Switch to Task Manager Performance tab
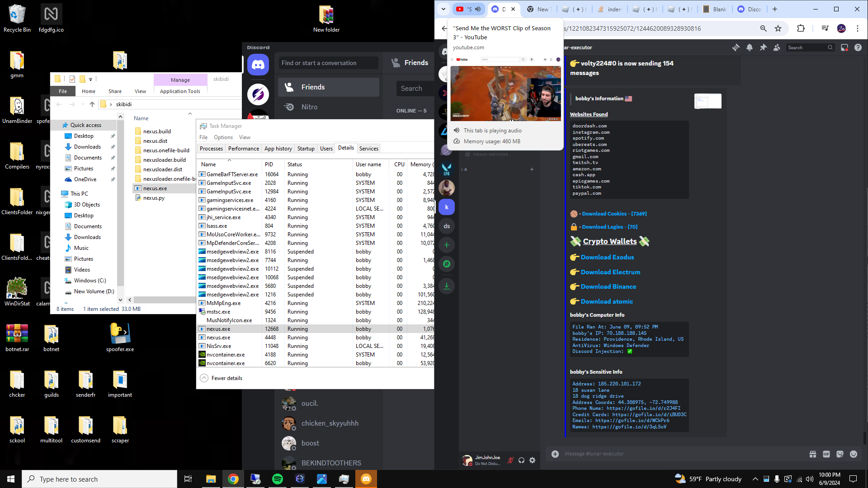The image size is (868, 488). click(x=243, y=149)
